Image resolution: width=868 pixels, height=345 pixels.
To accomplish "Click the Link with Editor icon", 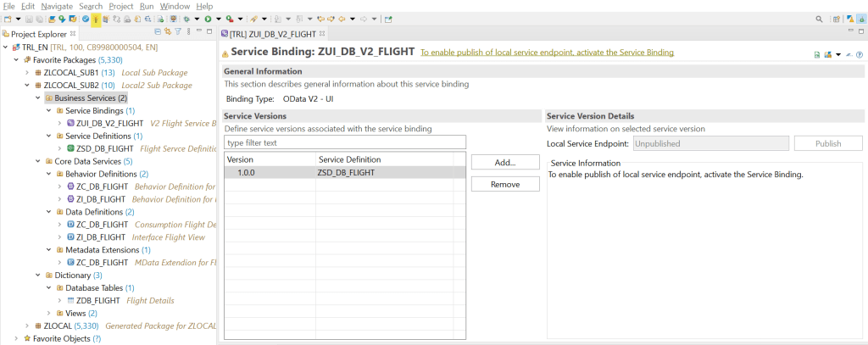I will point(166,33).
